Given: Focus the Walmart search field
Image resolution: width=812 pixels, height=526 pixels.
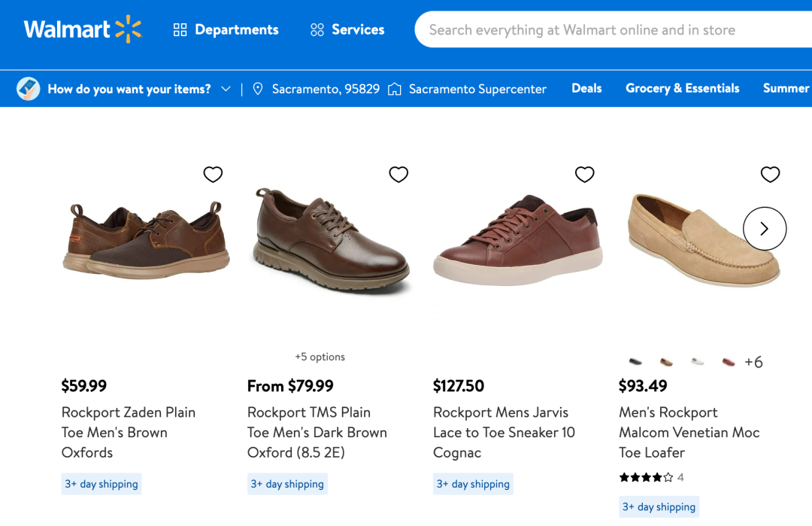Looking at the screenshot, I should pyautogui.click(x=614, y=29).
